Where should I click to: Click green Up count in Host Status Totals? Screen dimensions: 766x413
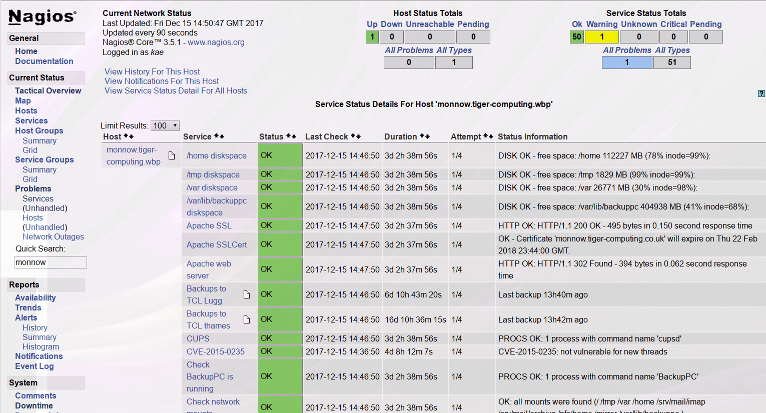[x=372, y=37]
